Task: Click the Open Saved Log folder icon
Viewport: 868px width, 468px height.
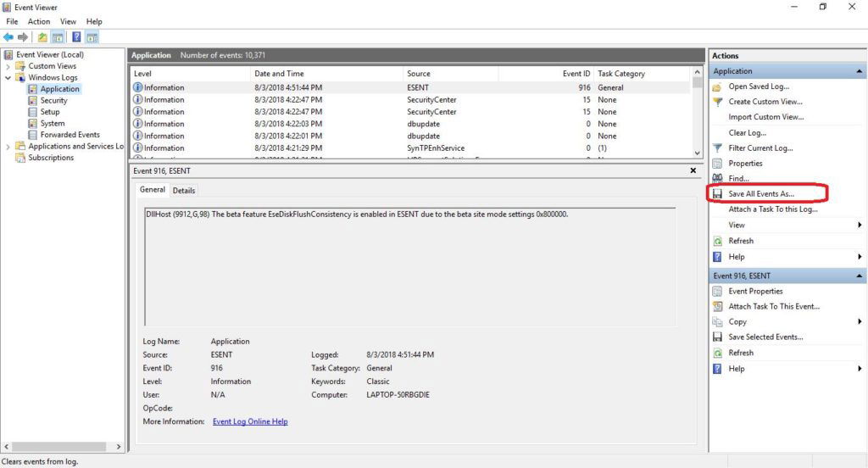Action: point(717,87)
